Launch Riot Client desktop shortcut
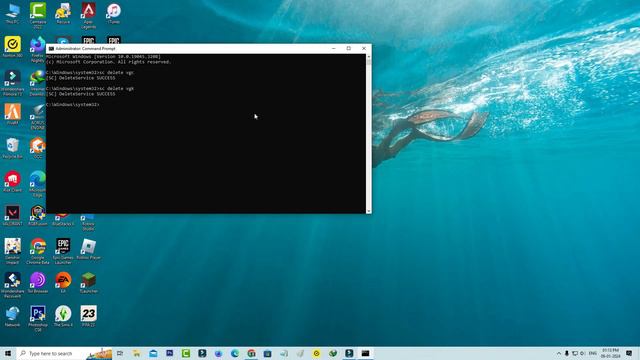Image resolution: width=640 pixels, height=360 pixels. (12, 181)
